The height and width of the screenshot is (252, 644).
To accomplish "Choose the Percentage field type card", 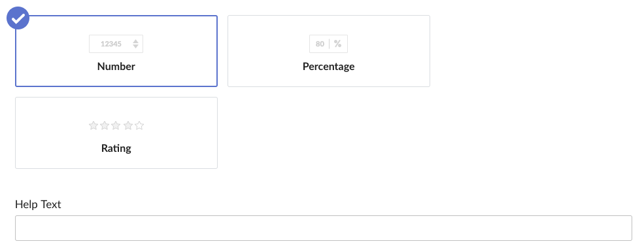I will tap(329, 51).
